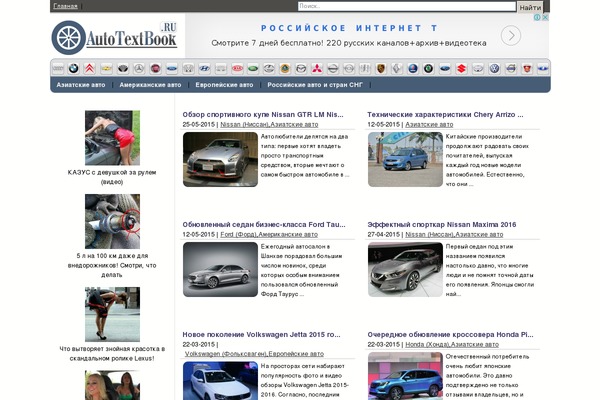Open the Американские авто menu
The width and height of the screenshot is (600, 400).
(x=151, y=86)
